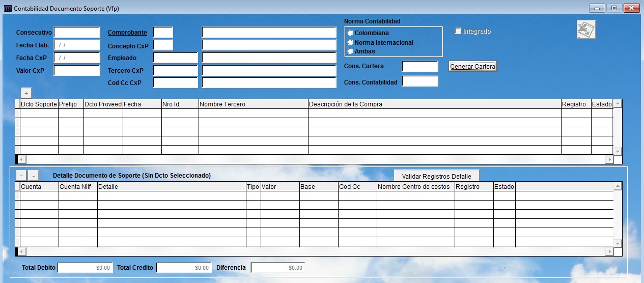Click the Dcto Soporte column header
This screenshot has height=283, width=644.
pyautogui.click(x=39, y=104)
